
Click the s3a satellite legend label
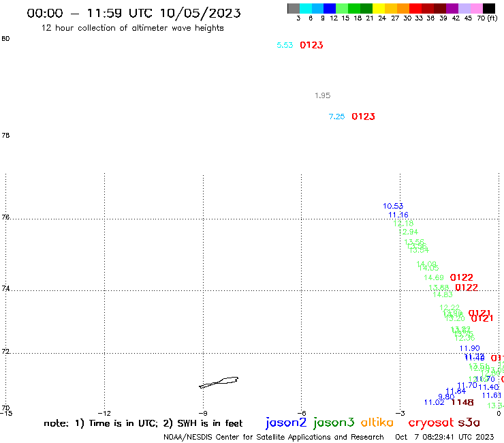pyautogui.click(x=469, y=423)
